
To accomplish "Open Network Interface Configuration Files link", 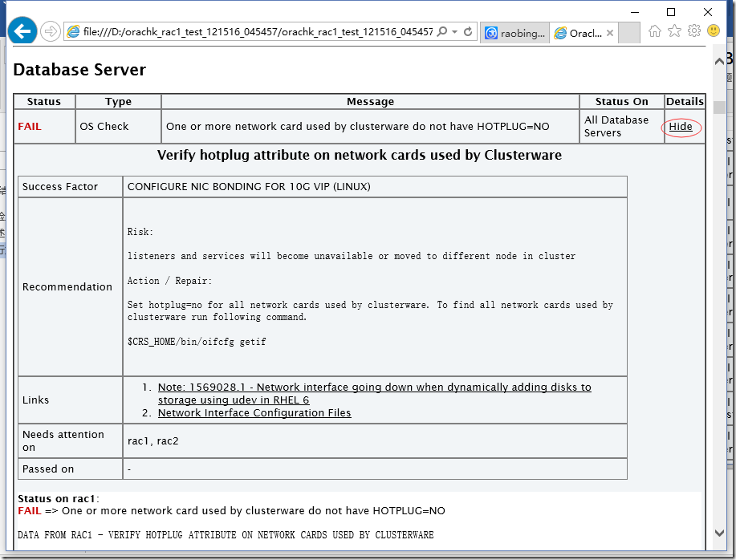I will click(254, 412).
